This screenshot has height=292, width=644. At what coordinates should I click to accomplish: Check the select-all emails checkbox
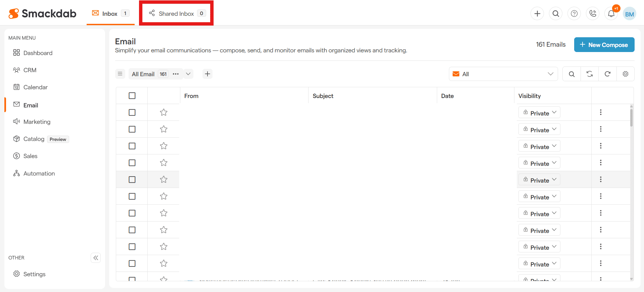(x=132, y=96)
